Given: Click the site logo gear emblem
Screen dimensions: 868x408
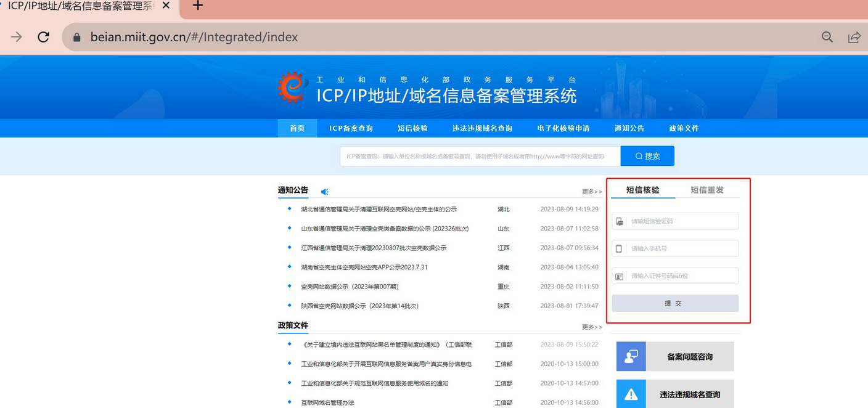Looking at the screenshot, I should click(293, 88).
